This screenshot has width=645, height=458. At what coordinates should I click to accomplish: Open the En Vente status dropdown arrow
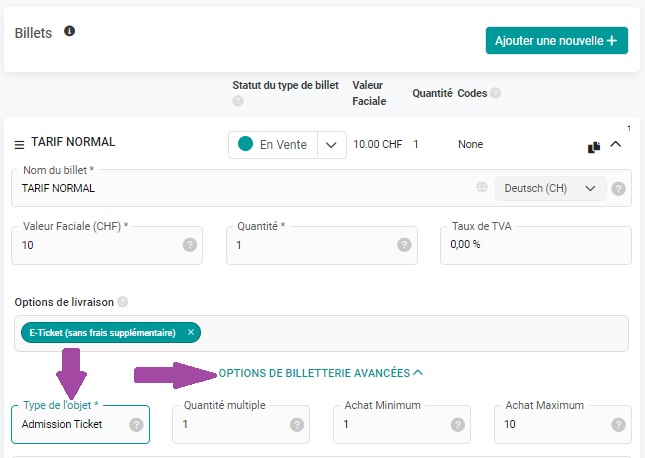click(x=332, y=145)
